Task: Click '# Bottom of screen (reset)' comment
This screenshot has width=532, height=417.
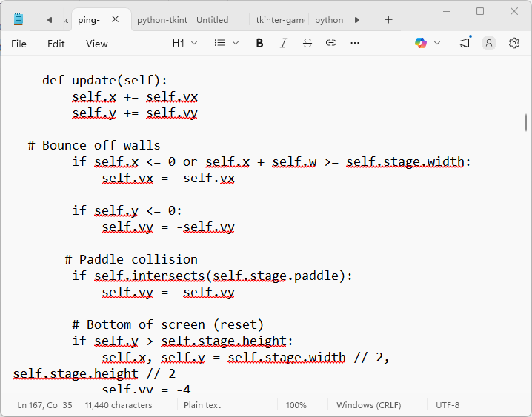Action: click(x=168, y=324)
